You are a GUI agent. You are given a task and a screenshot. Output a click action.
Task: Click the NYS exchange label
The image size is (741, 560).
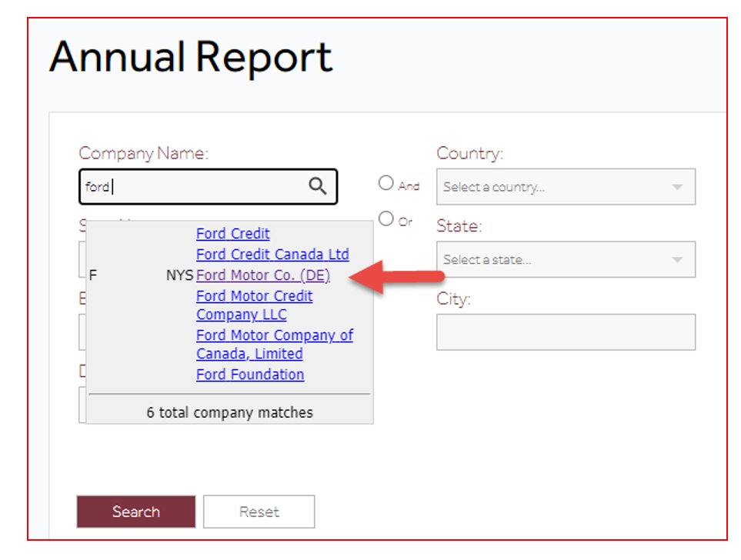[x=179, y=275]
